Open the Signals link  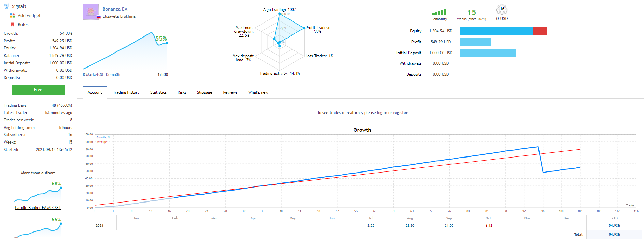click(19, 6)
